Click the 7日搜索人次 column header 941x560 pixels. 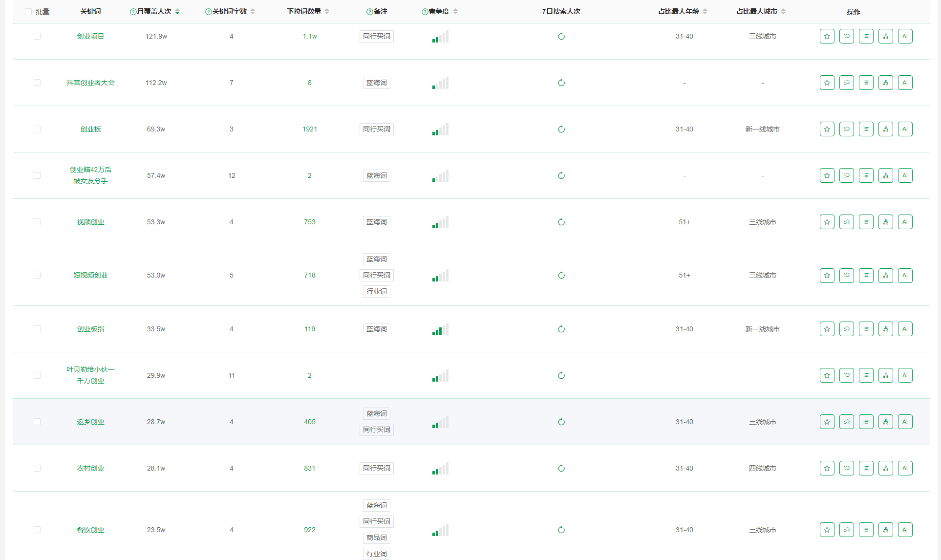tap(561, 12)
